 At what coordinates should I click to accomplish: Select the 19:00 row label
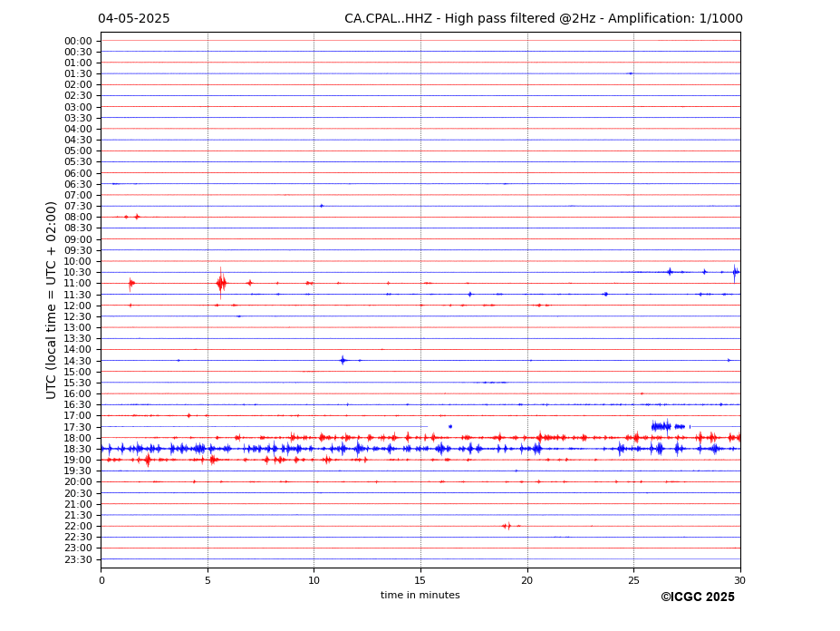(78, 460)
